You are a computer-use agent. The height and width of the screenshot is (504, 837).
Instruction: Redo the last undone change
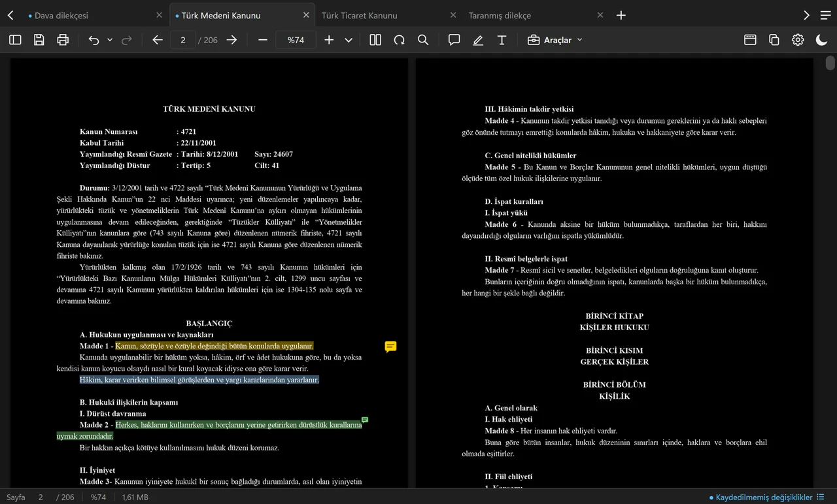(x=127, y=40)
